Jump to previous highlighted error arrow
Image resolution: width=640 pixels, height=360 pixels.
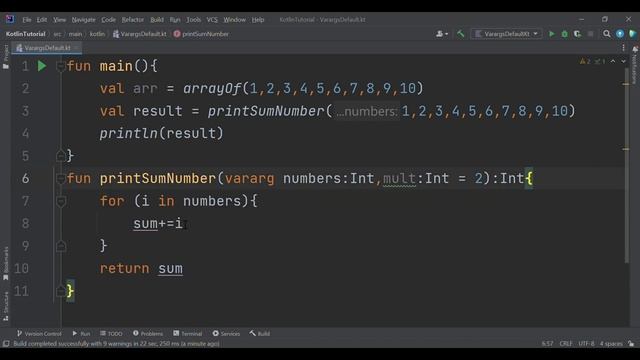[613, 61]
